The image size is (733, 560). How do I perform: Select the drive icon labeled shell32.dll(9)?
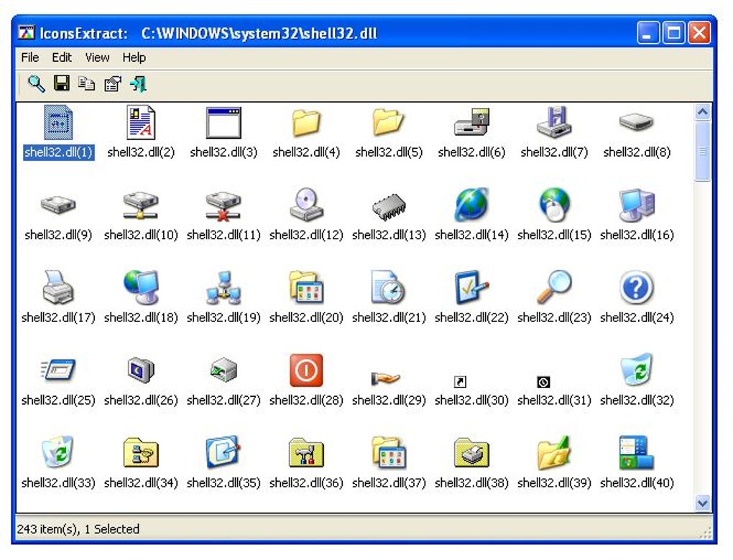[x=58, y=205]
